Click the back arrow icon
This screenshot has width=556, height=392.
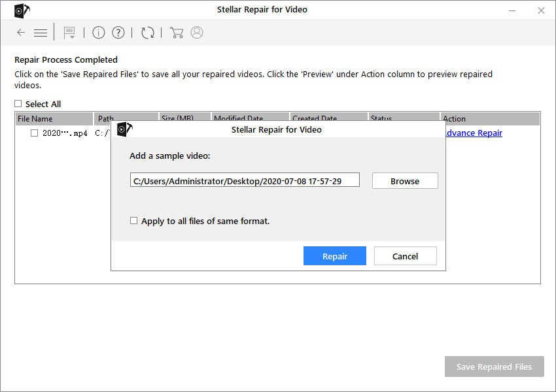pyautogui.click(x=21, y=33)
